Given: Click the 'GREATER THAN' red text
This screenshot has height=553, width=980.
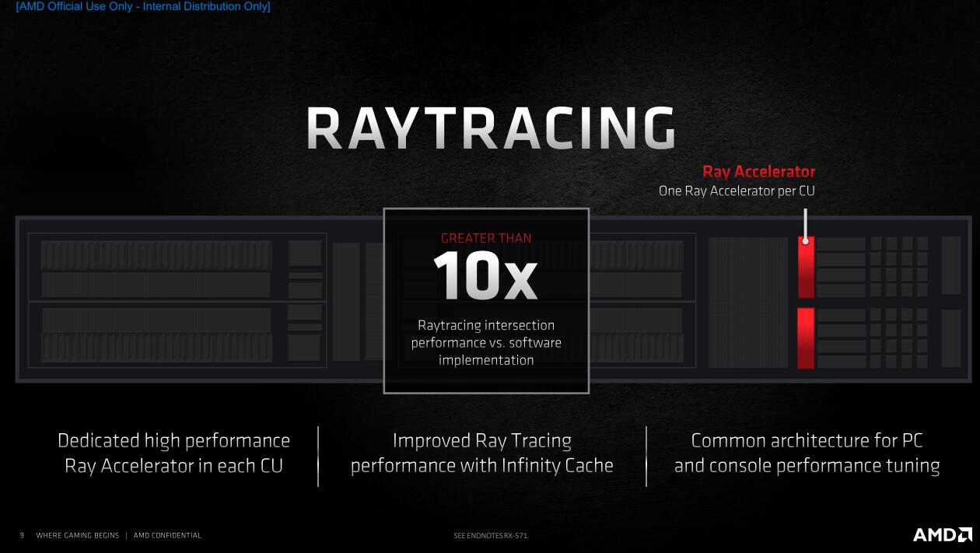Looking at the screenshot, I should click(486, 238).
